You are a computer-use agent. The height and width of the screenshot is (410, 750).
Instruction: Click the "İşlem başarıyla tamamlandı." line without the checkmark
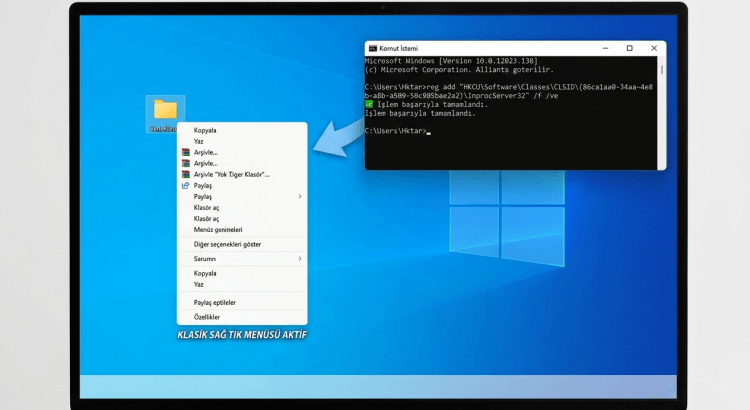(420, 113)
